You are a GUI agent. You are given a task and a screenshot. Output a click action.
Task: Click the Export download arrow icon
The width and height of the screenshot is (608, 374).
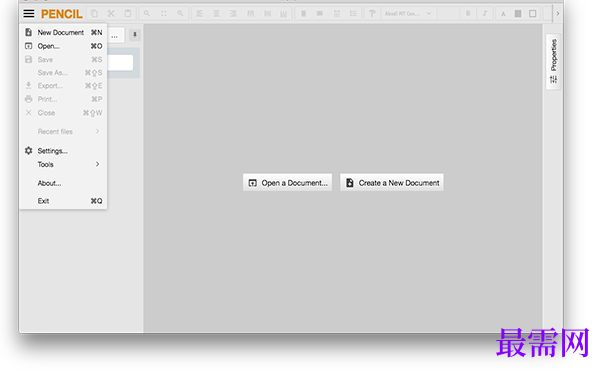pyautogui.click(x=28, y=85)
